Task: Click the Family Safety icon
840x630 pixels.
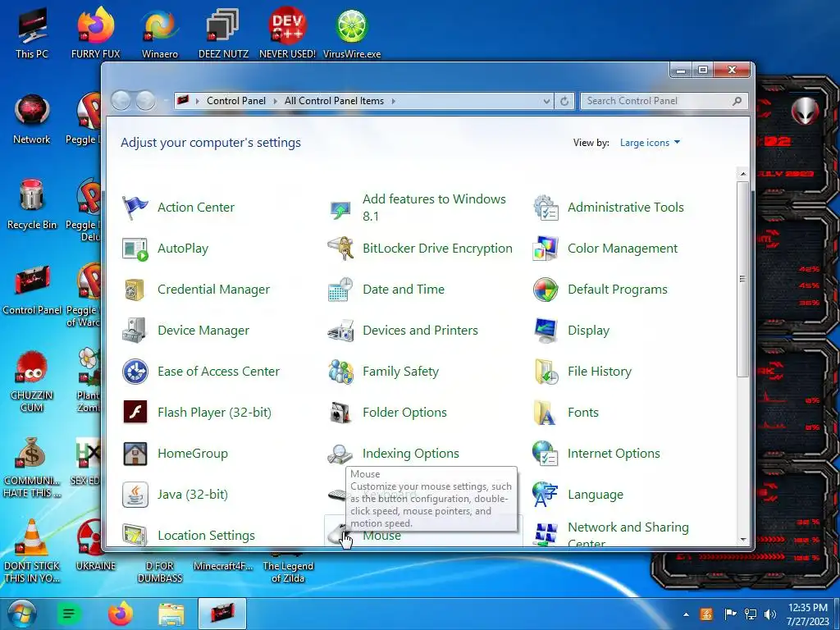Action: tap(340, 372)
